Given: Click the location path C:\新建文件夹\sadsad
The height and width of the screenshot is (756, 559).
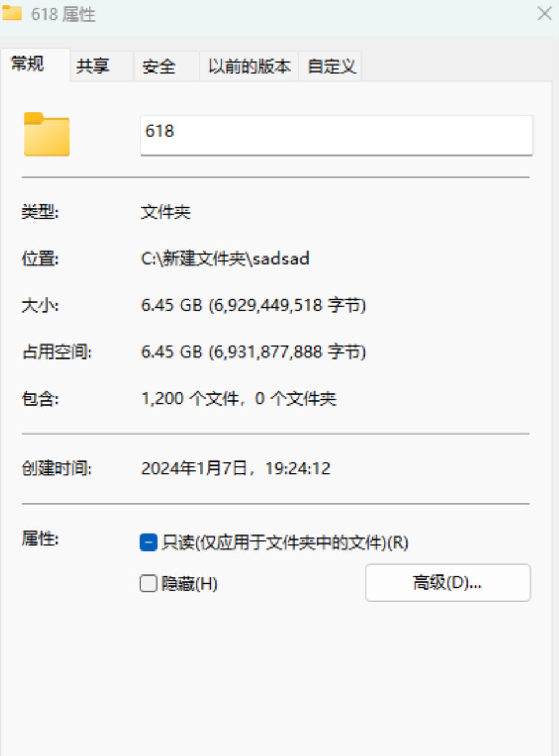Looking at the screenshot, I should [x=225, y=258].
